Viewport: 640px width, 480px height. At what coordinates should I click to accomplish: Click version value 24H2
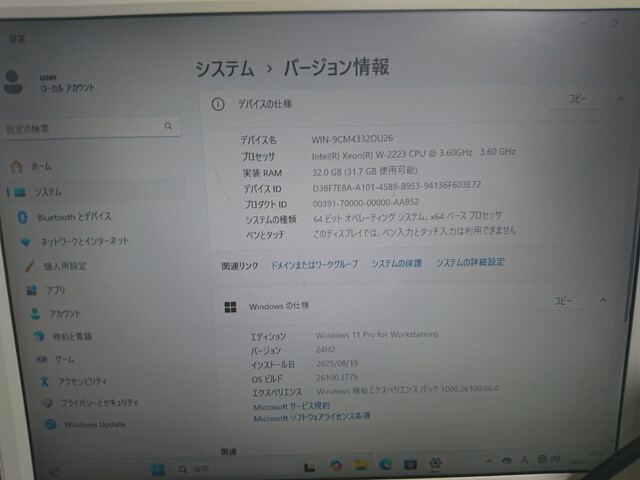pos(325,349)
